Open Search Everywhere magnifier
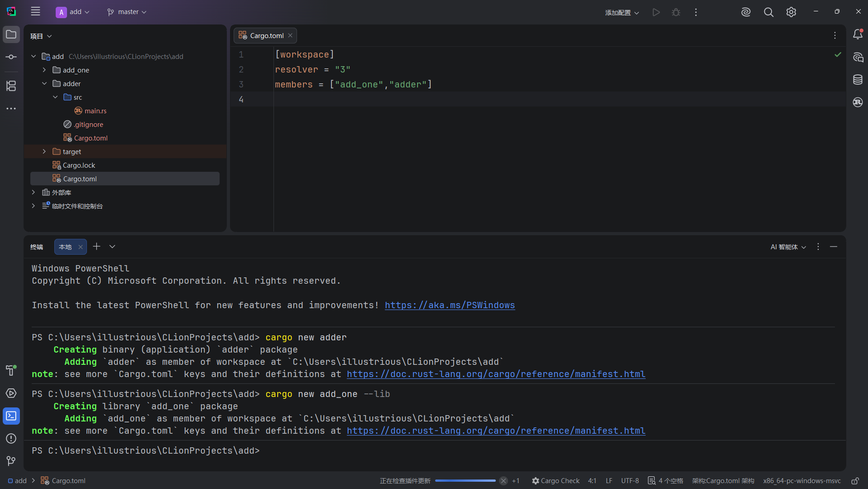 768,12
